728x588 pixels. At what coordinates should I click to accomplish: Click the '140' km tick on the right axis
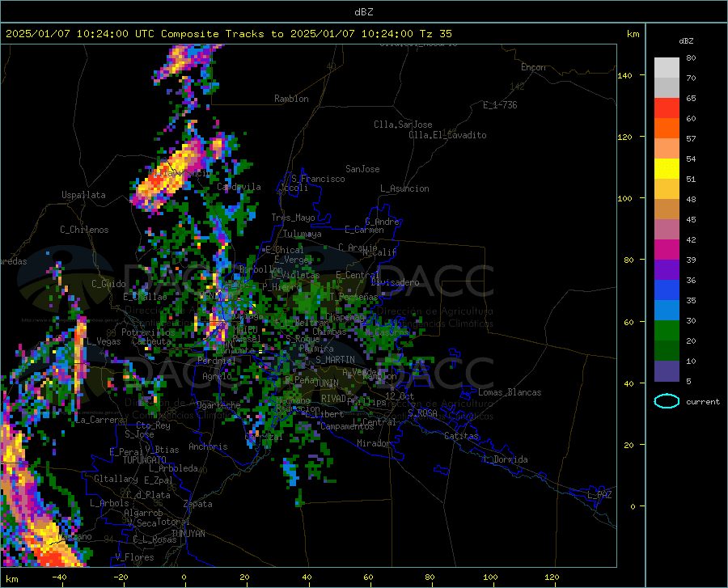tap(624, 75)
